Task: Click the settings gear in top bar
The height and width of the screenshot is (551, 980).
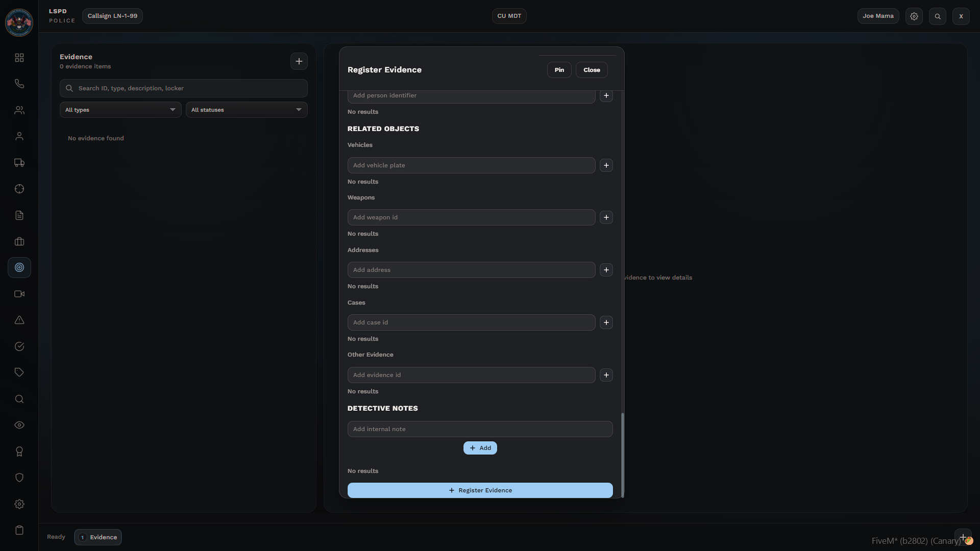Action: coord(914,16)
